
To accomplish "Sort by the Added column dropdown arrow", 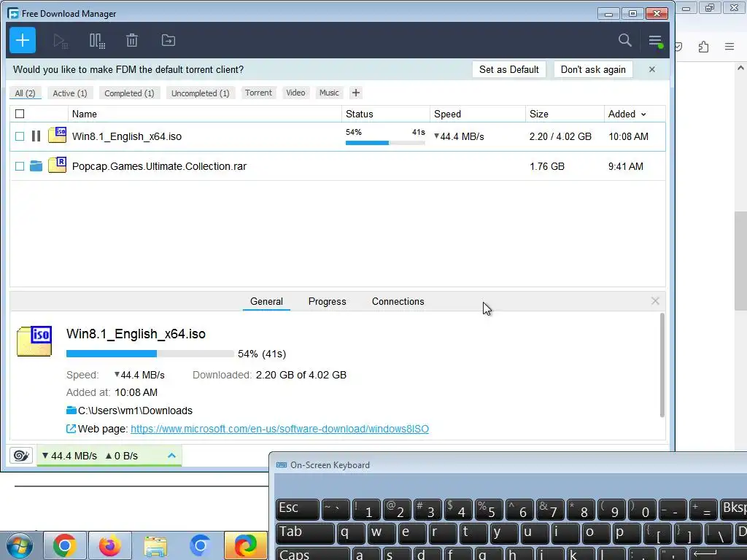I will coord(643,114).
